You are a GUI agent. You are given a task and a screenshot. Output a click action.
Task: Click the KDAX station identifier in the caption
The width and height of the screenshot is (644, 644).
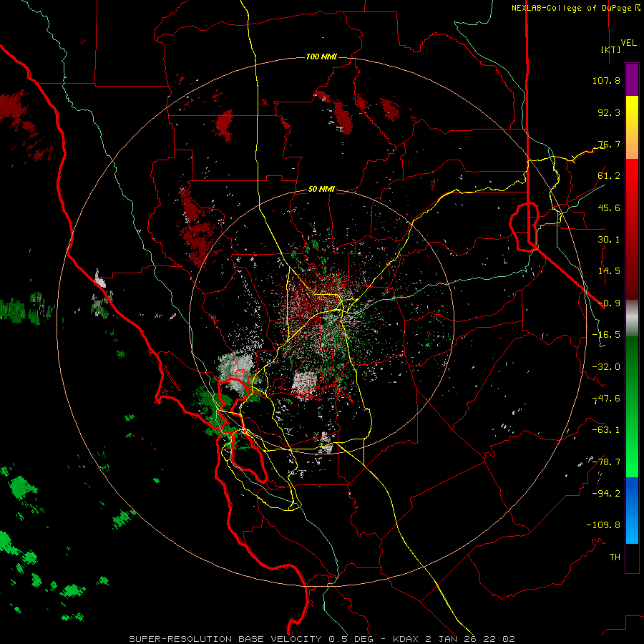point(406,639)
